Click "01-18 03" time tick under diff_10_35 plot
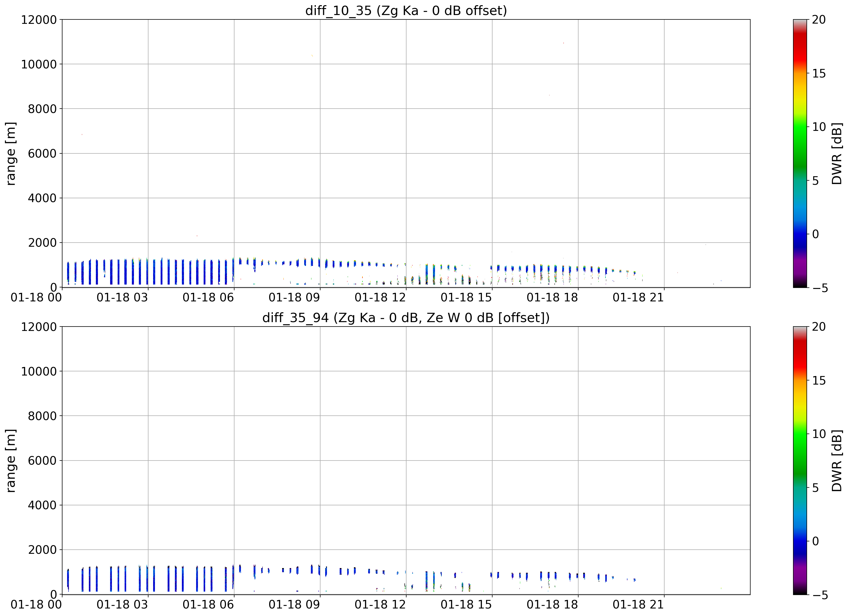The width and height of the screenshot is (849, 616). pyautogui.click(x=122, y=298)
